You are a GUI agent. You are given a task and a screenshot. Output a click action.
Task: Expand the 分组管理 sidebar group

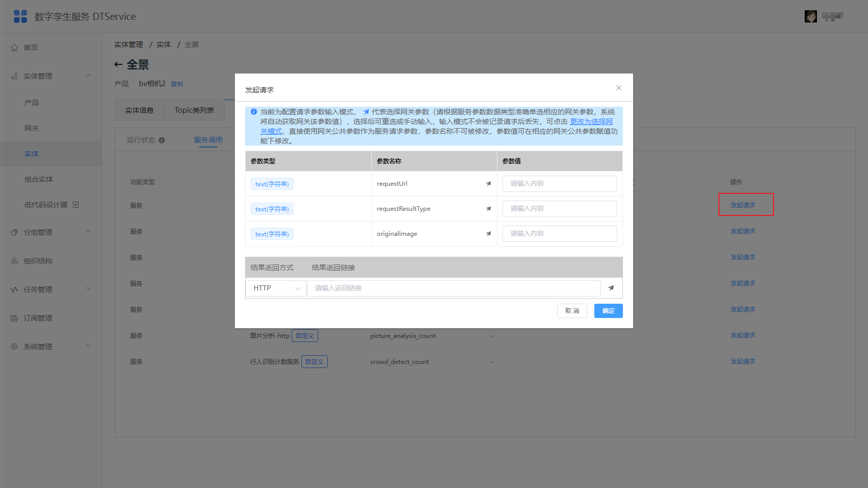click(x=88, y=232)
